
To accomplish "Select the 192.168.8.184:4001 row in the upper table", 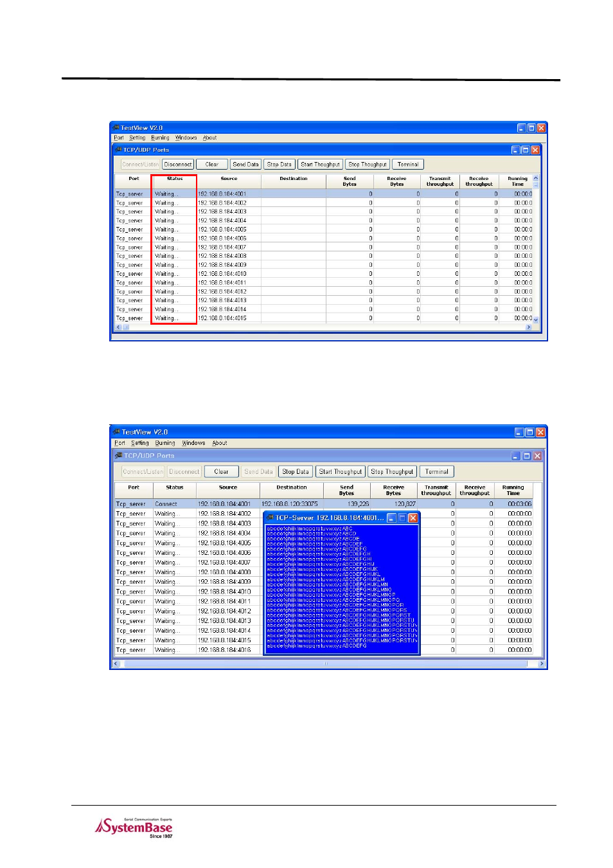I will click(323, 194).
